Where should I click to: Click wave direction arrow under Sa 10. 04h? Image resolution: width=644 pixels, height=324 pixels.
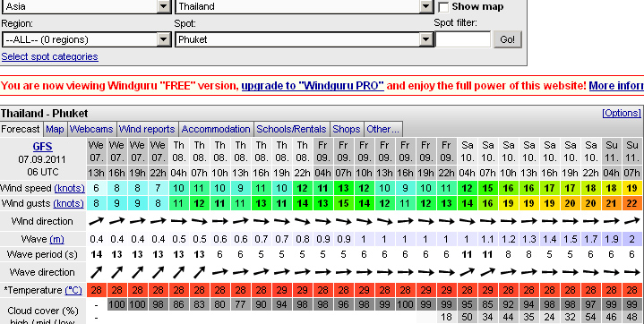[467, 272]
